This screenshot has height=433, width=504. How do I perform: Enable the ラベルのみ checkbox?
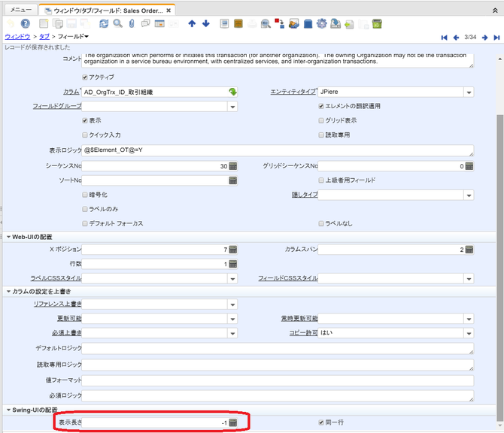coord(85,209)
